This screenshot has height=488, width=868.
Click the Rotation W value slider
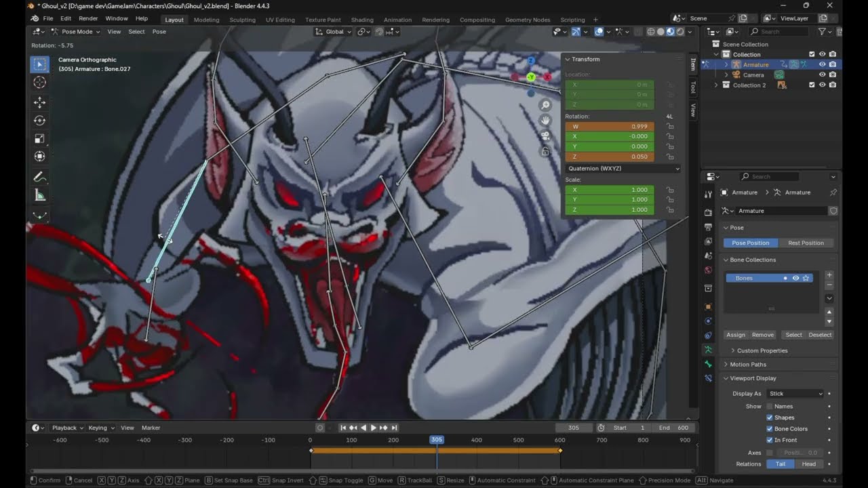click(610, 126)
